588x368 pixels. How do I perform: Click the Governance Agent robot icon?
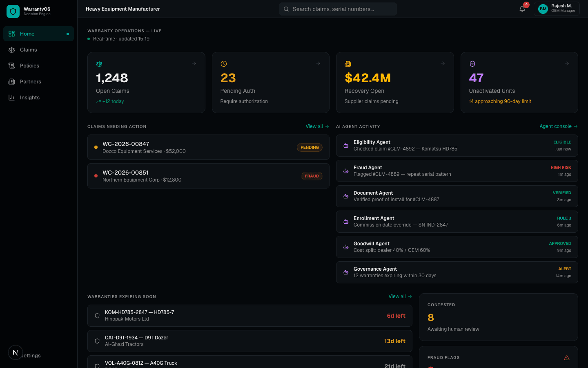[346, 272]
